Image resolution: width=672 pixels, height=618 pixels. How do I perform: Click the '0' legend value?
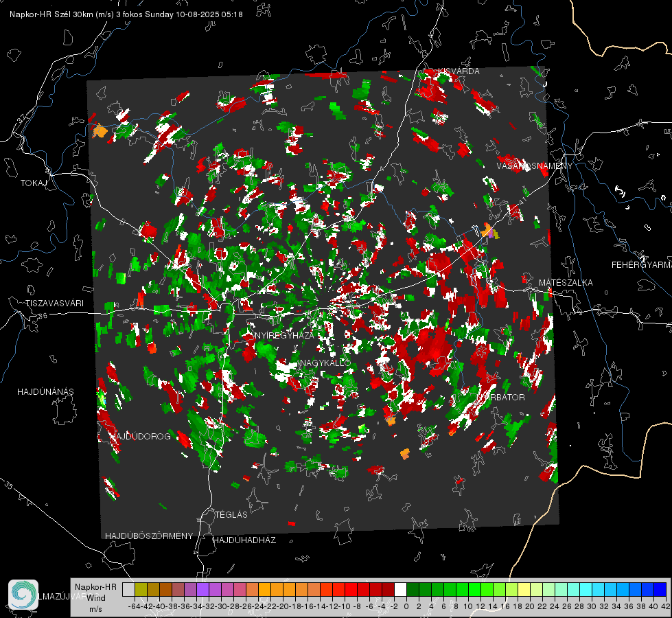406,606
